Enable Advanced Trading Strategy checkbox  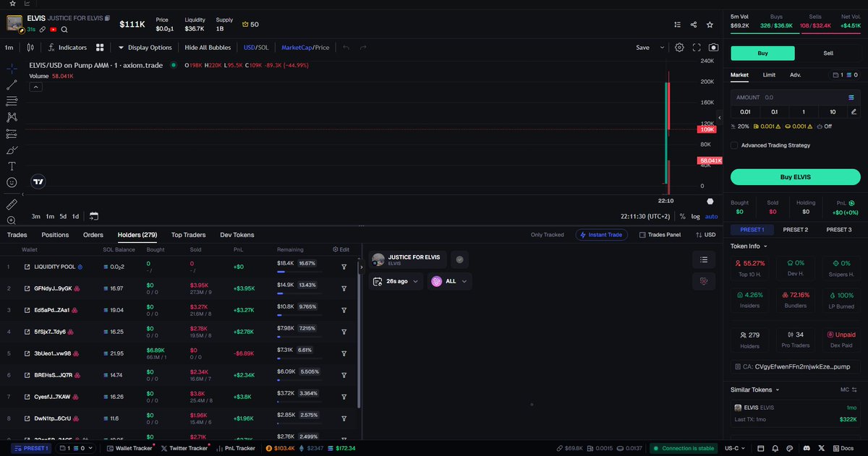tap(734, 145)
